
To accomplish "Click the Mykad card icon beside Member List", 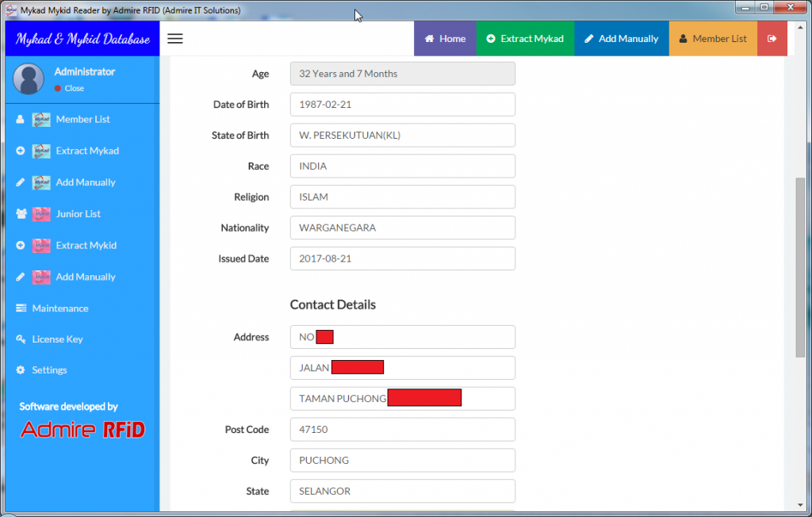I will pyautogui.click(x=41, y=120).
